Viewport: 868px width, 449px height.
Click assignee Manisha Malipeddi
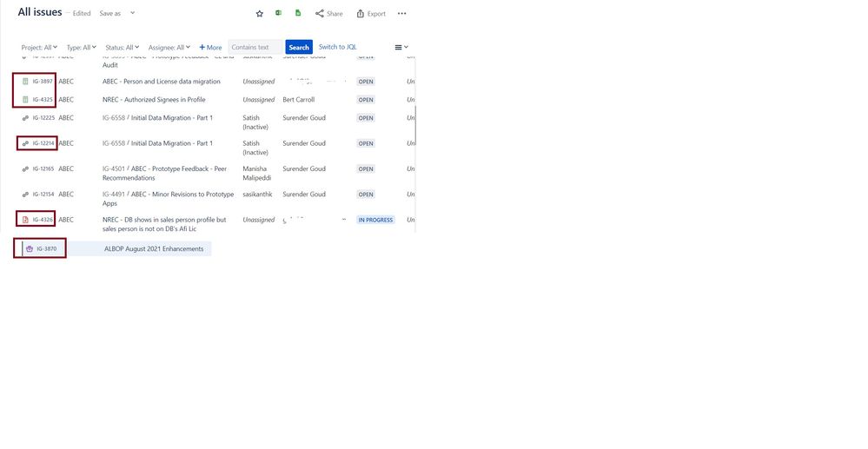tap(257, 174)
